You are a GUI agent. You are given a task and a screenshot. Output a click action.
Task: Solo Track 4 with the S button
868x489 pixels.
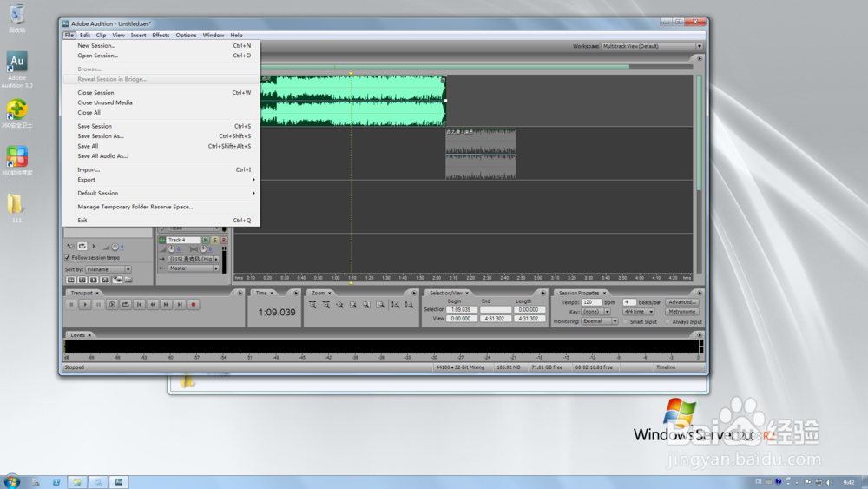(x=214, y=241)
